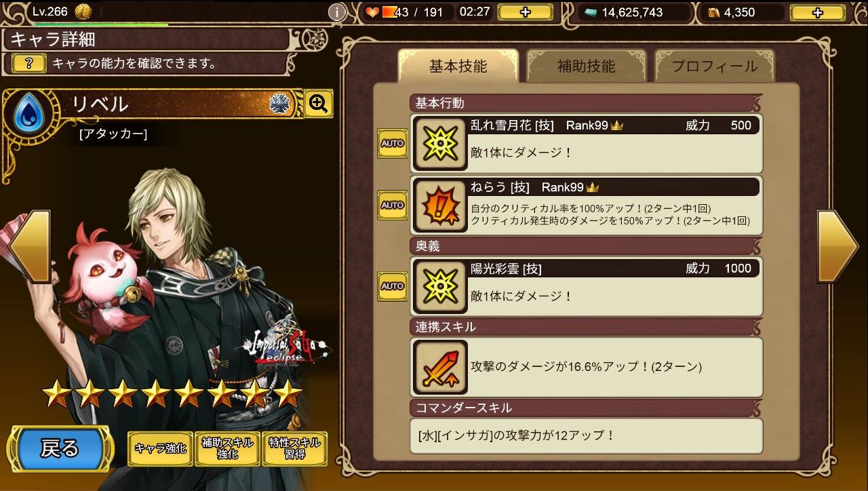
Task: Go to previous character with left arrow
Action: pyautogui.click(x=28, y=246)
